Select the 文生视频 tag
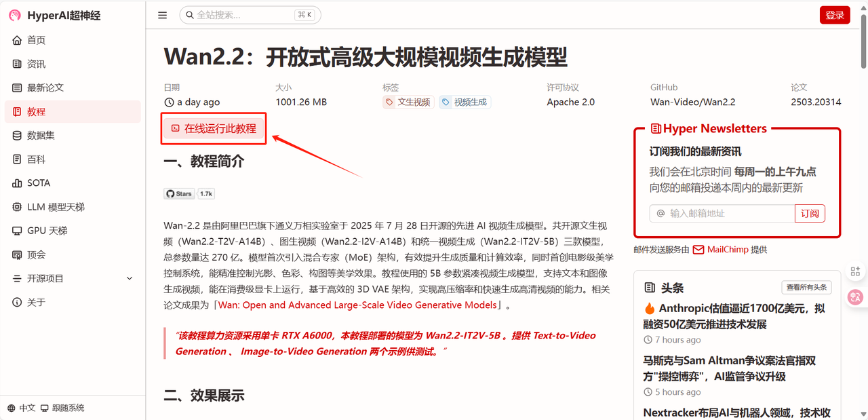Image resolution: width=868 pixels, height=420 pixels. (x=408, y=102)
